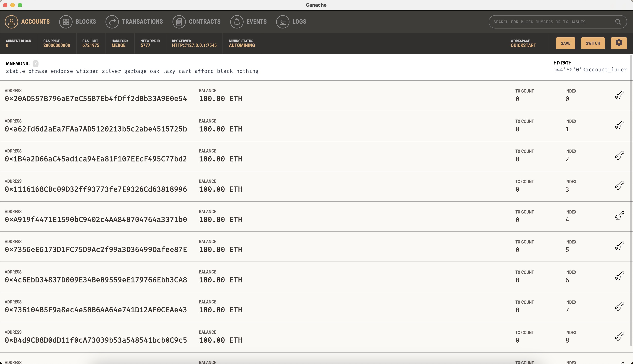Select the ACCOUNTS tab label
This screenshot has width=633, height=364.
[35, 22]
